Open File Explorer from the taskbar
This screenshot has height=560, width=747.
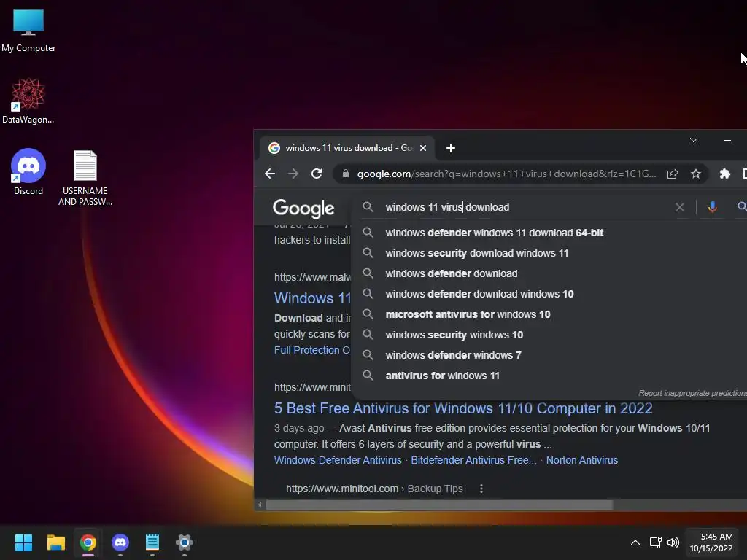(55, 542)
